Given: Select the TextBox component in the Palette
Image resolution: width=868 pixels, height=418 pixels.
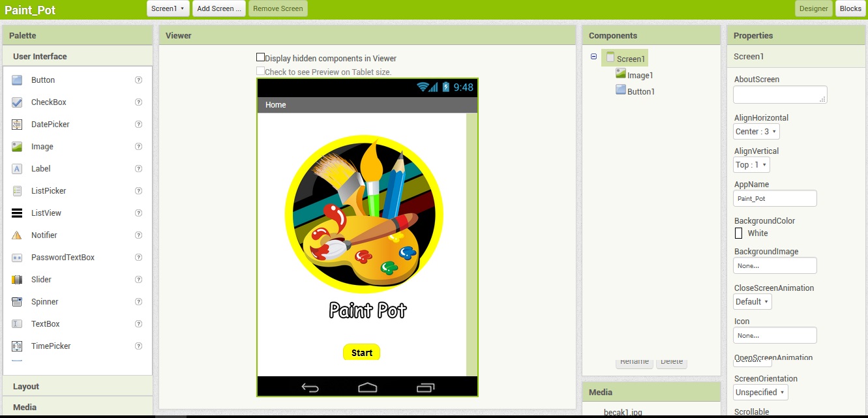Looking at the screenshot, I should (44, 323).
